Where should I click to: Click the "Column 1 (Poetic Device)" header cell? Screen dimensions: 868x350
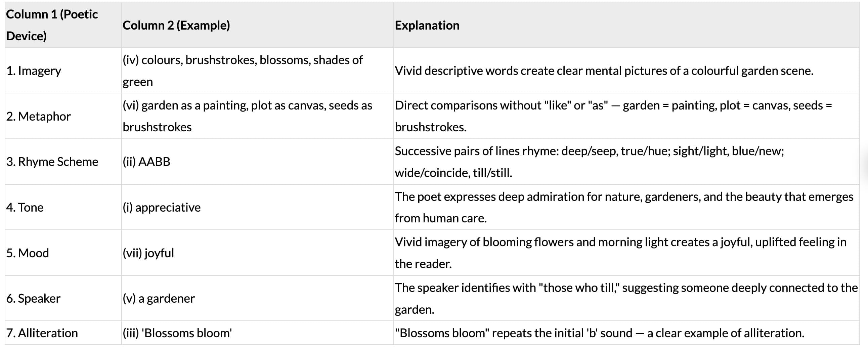pyautogui.click(x=52, y=25)
